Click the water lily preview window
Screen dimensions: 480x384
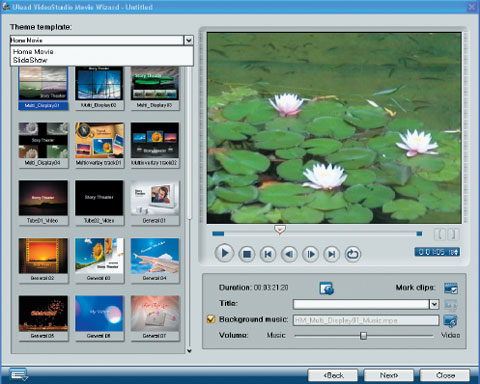334,128
